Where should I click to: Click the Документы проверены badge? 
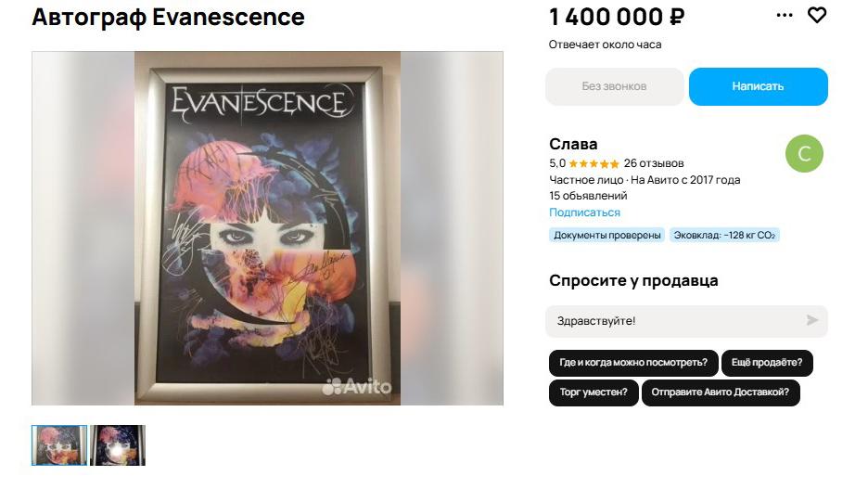(607, 235)
